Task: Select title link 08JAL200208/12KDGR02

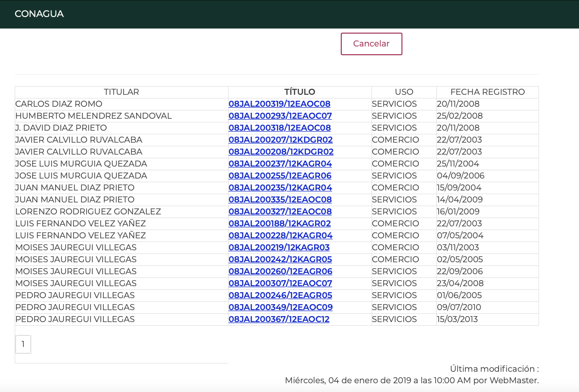Action: pyautogui.click(x=281, y=152)
